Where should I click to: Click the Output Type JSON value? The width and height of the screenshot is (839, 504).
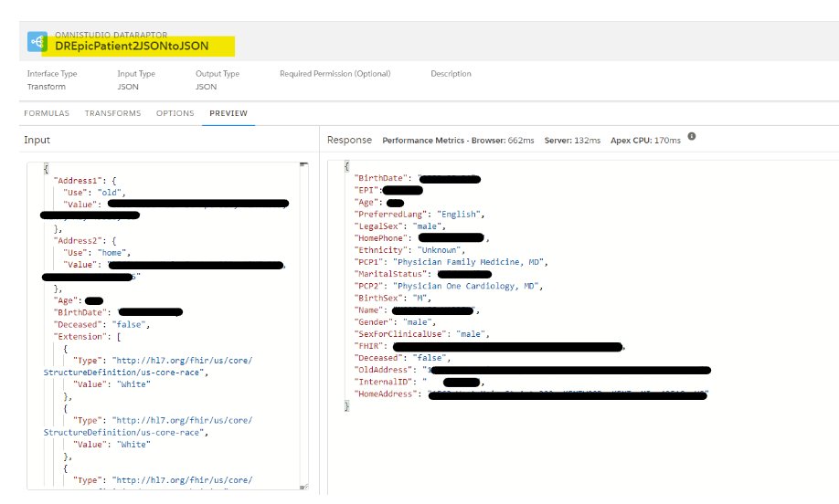(x=206, y=87)
